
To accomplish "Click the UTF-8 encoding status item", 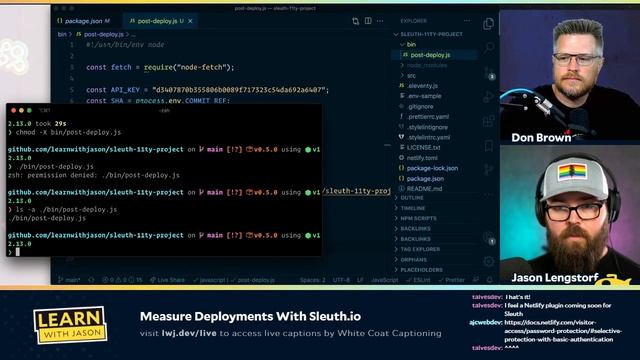I will point(341,280).
